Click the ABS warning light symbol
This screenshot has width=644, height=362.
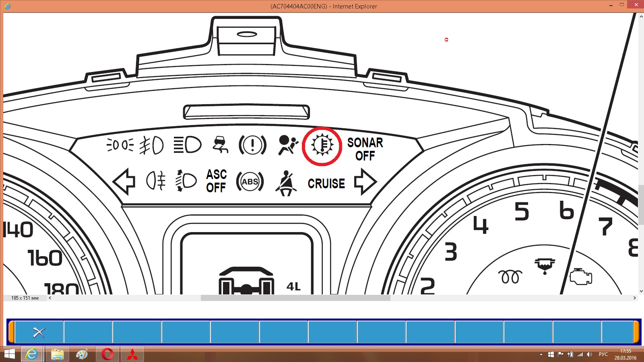(x=250, y=182)
